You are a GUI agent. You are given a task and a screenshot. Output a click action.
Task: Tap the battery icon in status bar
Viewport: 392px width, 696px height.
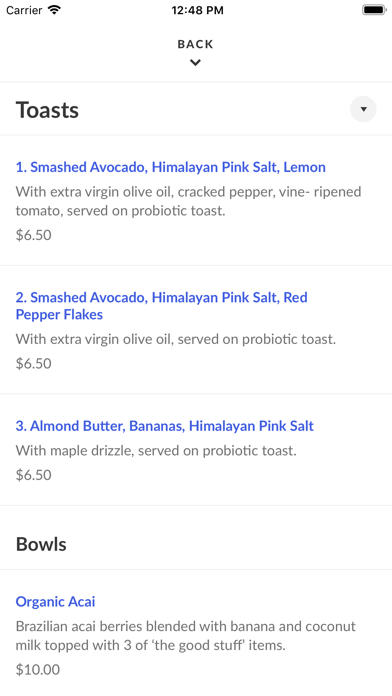(x=374, y=10)
